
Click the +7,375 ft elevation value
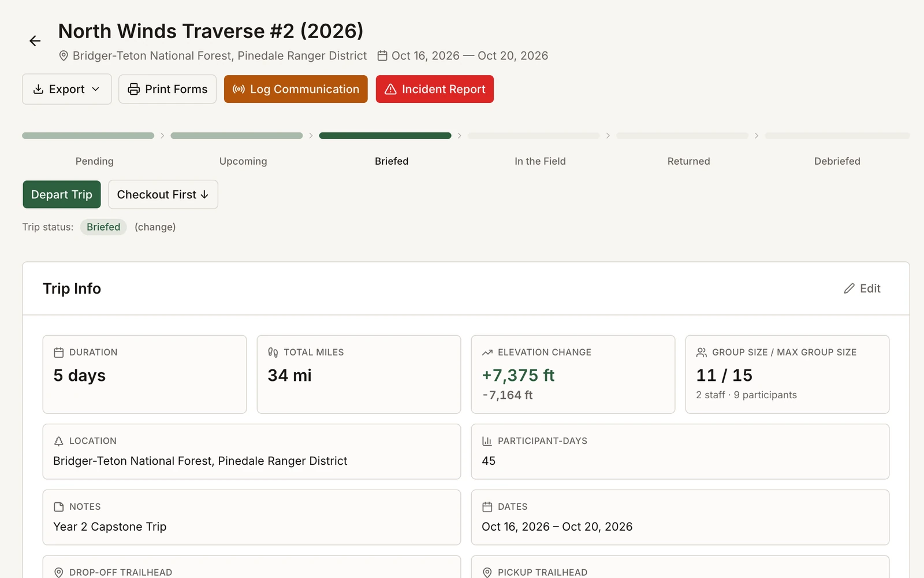tap(518, 376)
